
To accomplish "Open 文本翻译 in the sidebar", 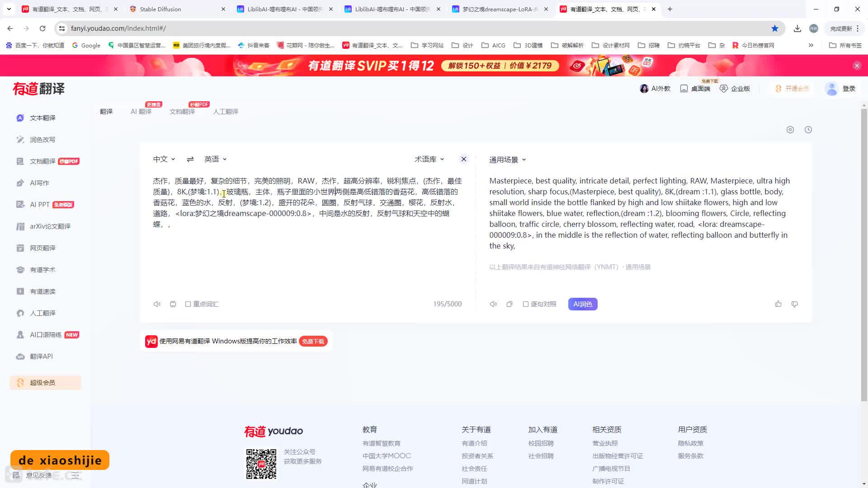I will [42, 118].
